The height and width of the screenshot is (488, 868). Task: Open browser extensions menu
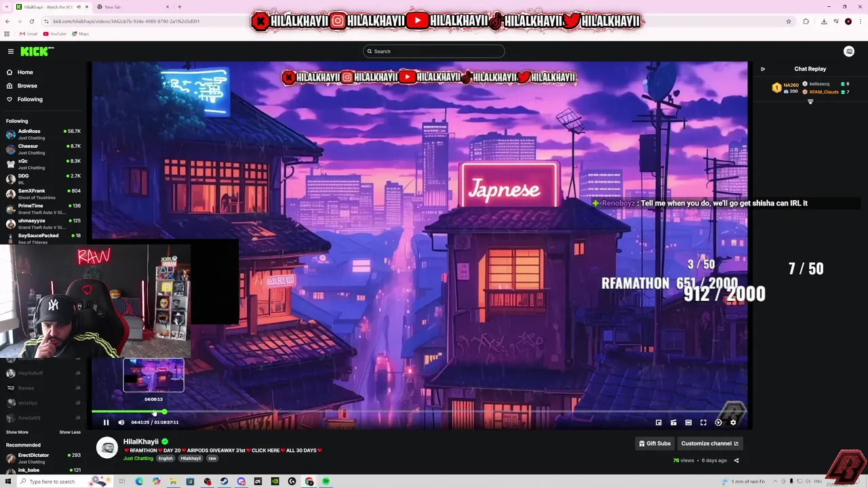(x=806, y=21)
